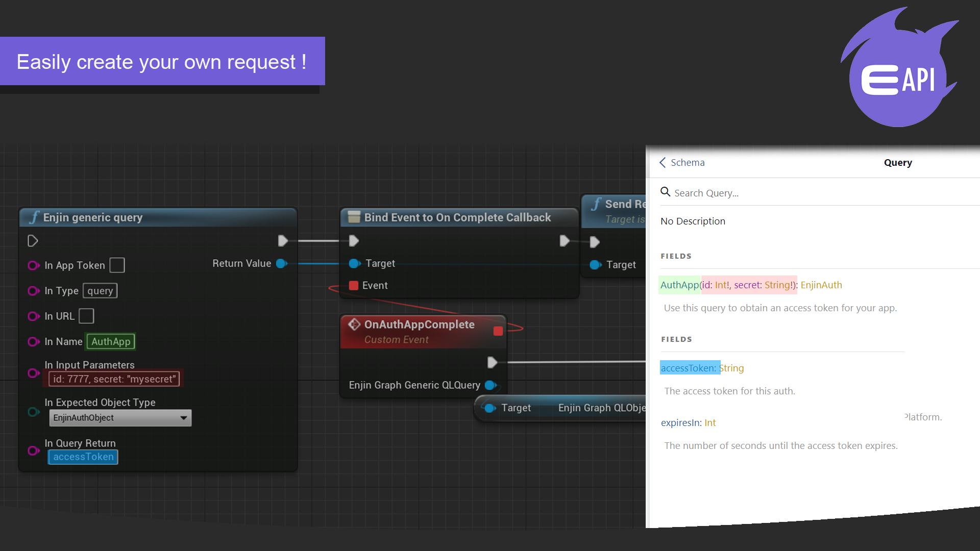Click the Target input pin on the Bind Event node
This screenshot has width=980, height=551.
coord(354,263)
